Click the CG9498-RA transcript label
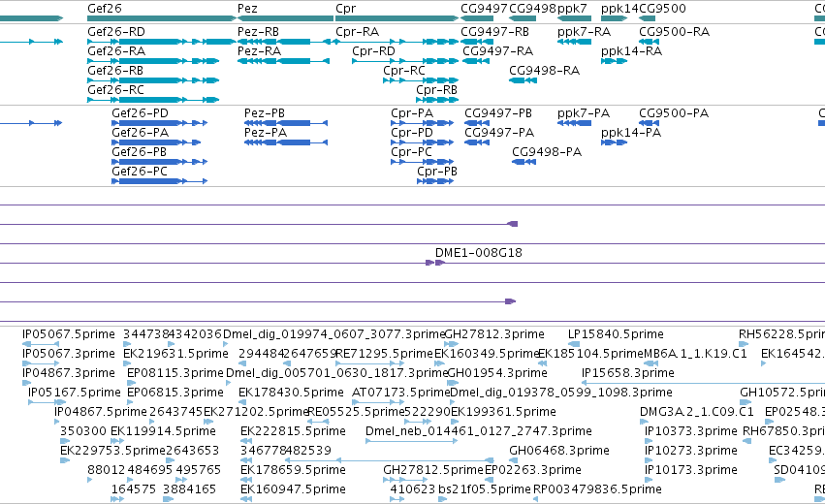 point(544,71)
